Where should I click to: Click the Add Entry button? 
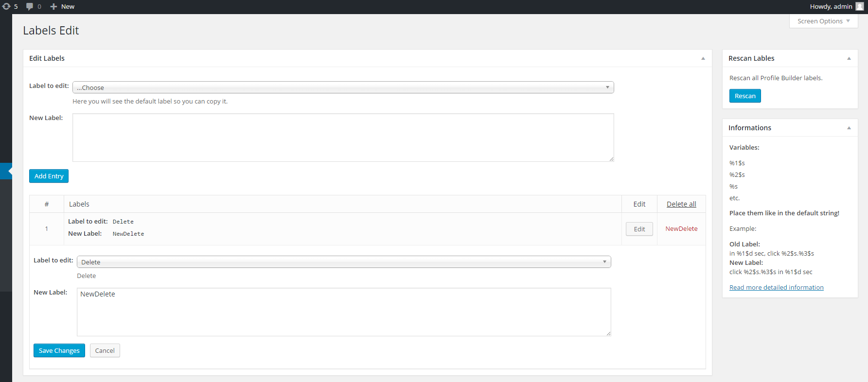(x=49, y=176)
